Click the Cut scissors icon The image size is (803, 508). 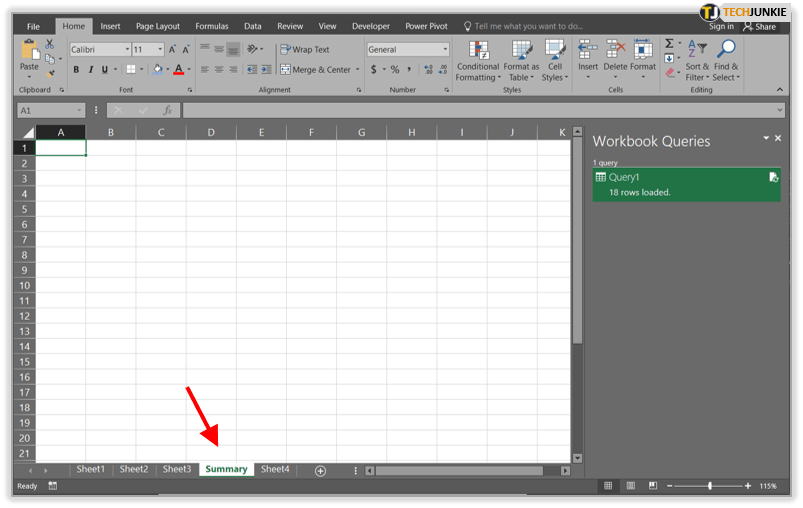[50, 44]
